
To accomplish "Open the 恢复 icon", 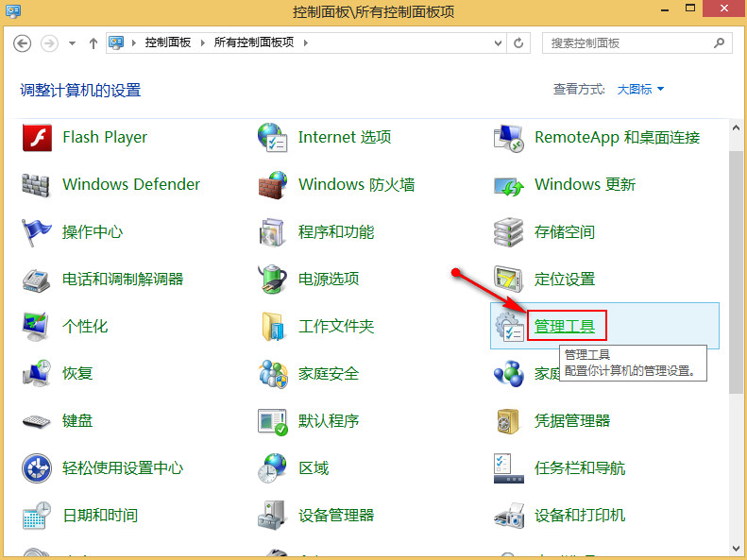I will pyautogui.click(x=36, y=373).
